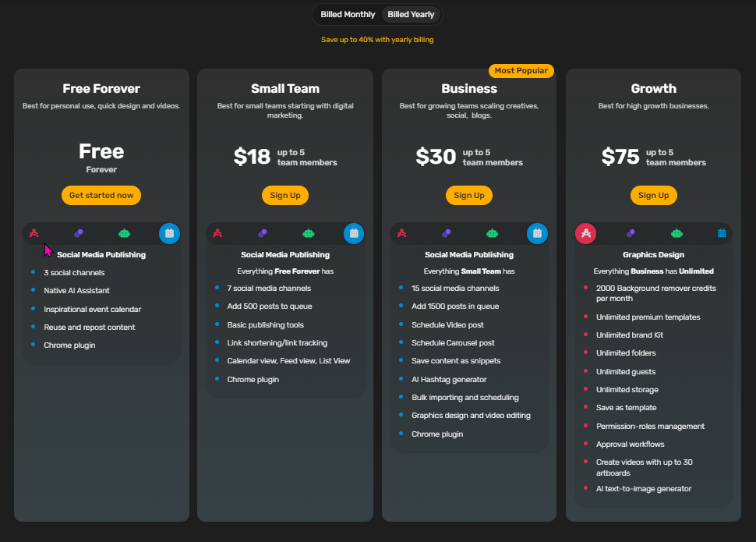Screen dimensions: 756x542
Task: Open green robot tab in Business card
Action: click(x=492, y=233)
